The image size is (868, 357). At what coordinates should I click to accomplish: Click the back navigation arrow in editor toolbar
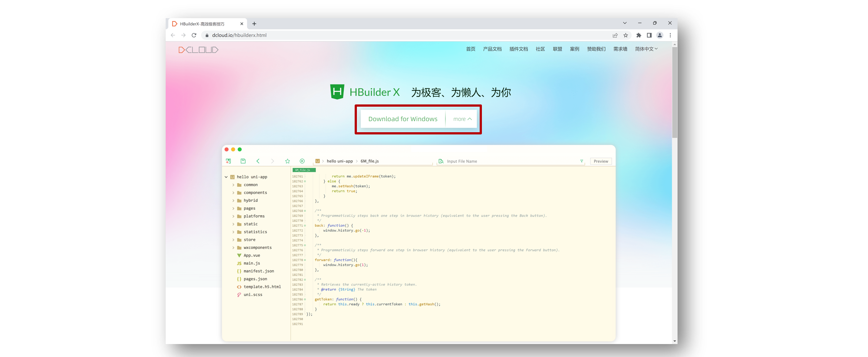(x=258, y=161)
